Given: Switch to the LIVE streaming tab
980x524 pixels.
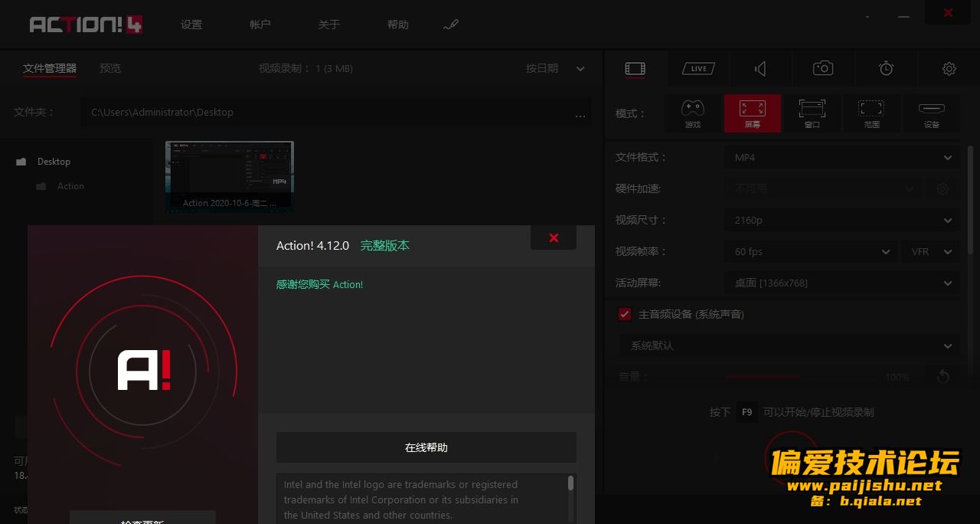Looking at the screenshot, I should (698, 69).
